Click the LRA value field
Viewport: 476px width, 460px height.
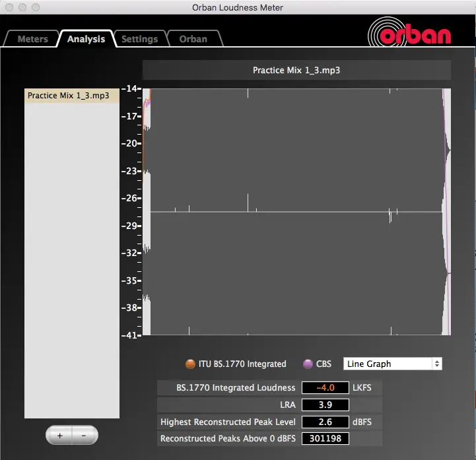click(x=325, y=405)
